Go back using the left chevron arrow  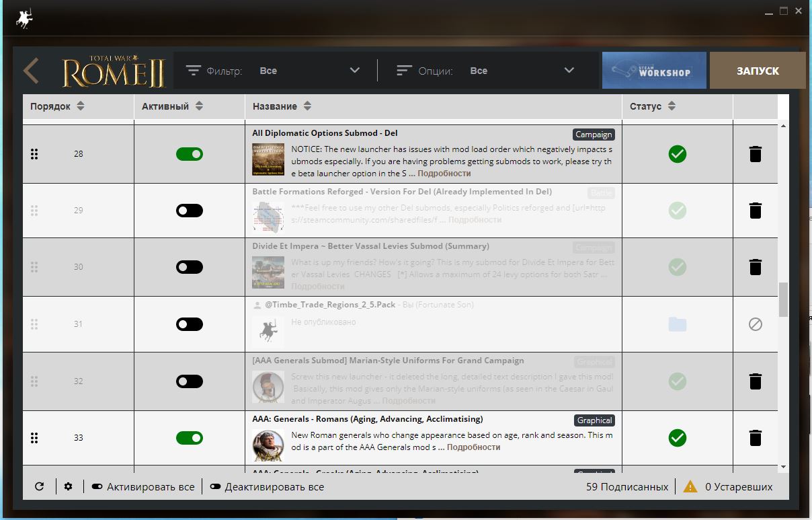(31, 71)
